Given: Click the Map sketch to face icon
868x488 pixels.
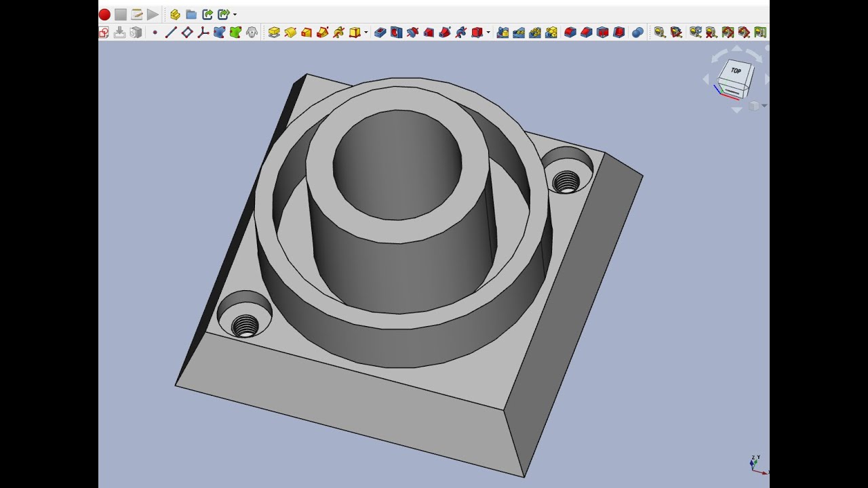Looking at the screenshot, I should pyautogui.click(x=136, y=32).
